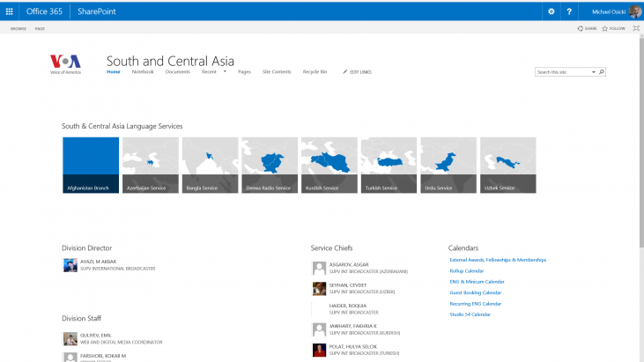
Task: Open External Awards, Fellowships & Memberships calendar
Action: [x=498, y=260]
